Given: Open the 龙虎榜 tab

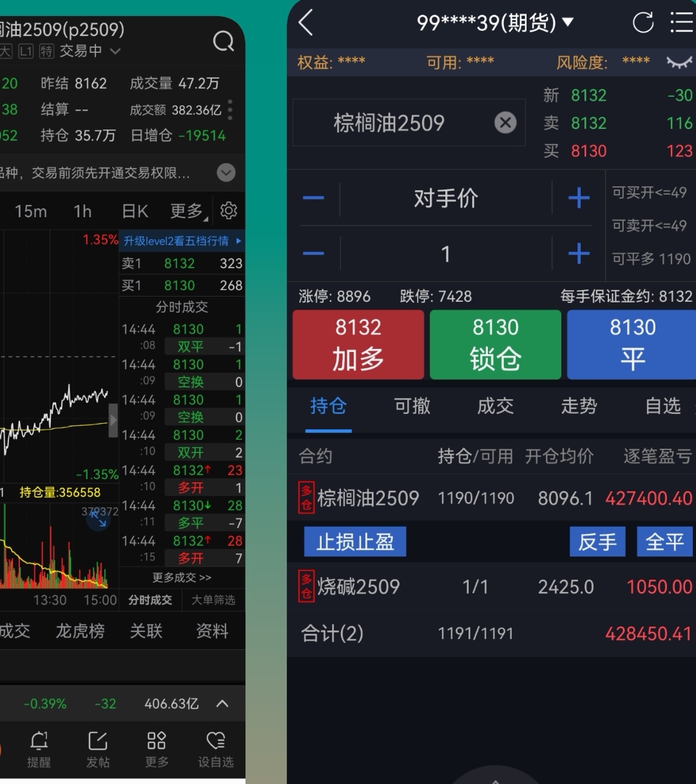Looking at the screenshot, I should pyautogui.click(x=80, y=631).
